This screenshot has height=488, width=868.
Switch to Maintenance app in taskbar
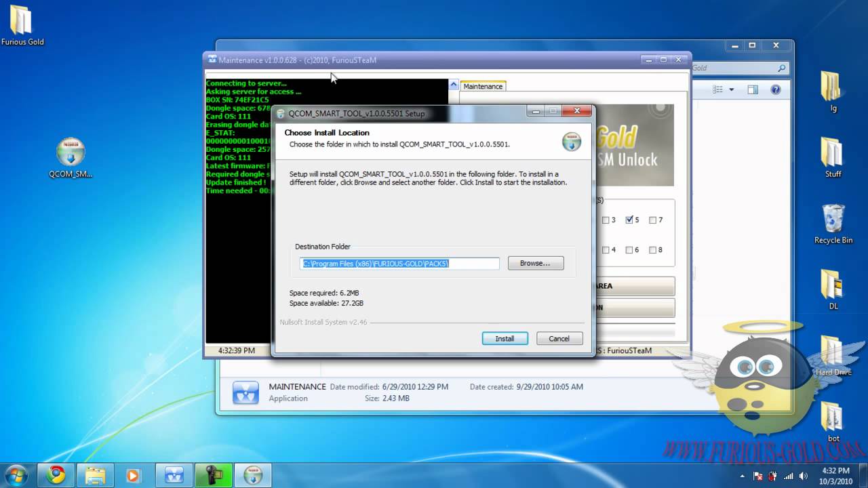click(174, 475)
